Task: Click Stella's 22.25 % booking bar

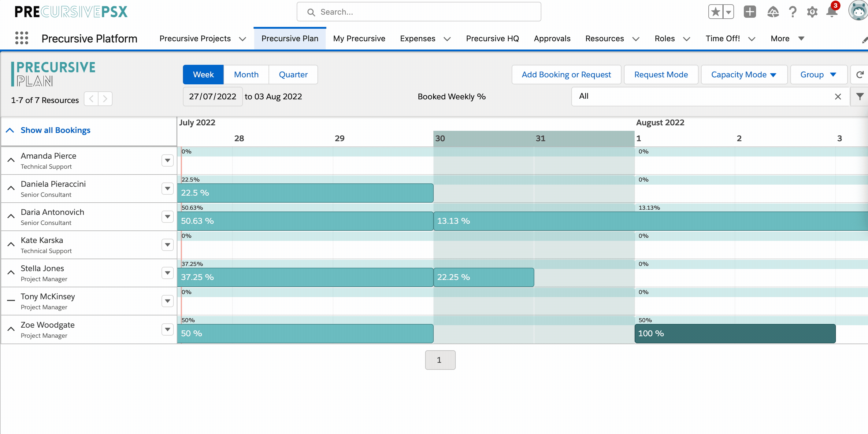Action: [x=484, y=277]
